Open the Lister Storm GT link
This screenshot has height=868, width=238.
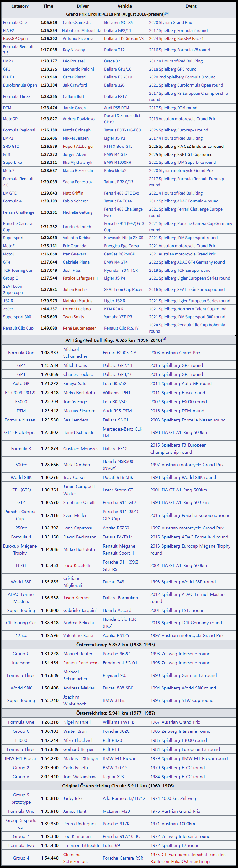pos(118,490)
